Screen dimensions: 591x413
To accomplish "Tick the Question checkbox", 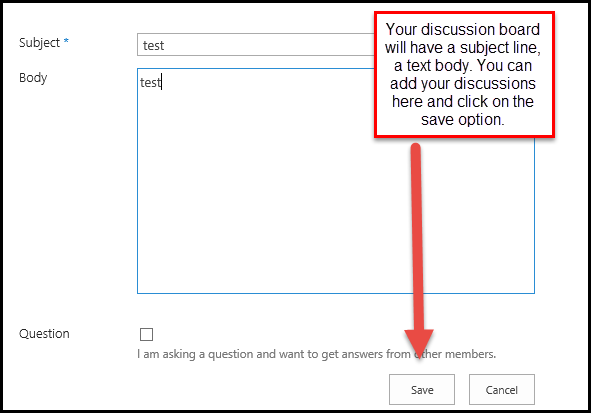I will 146,334.
